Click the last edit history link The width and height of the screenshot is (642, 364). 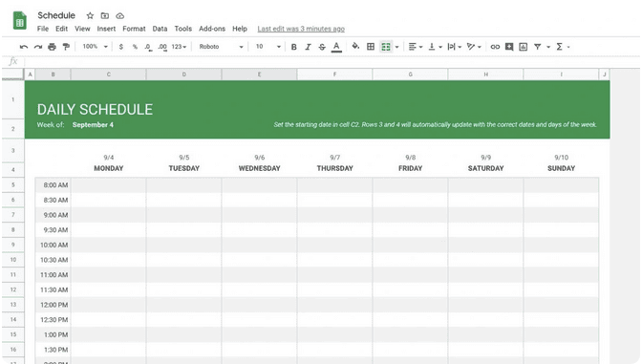(x=301, y=29)
